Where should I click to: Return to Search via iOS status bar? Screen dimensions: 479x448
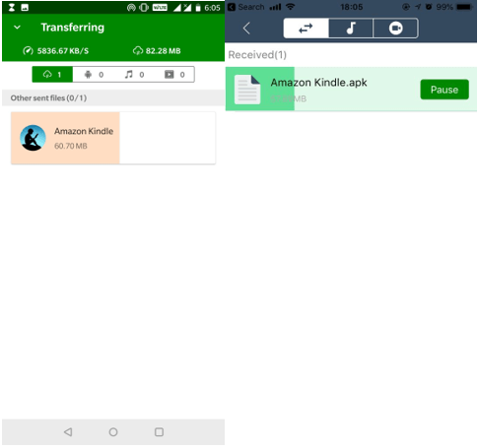point(246,7)
